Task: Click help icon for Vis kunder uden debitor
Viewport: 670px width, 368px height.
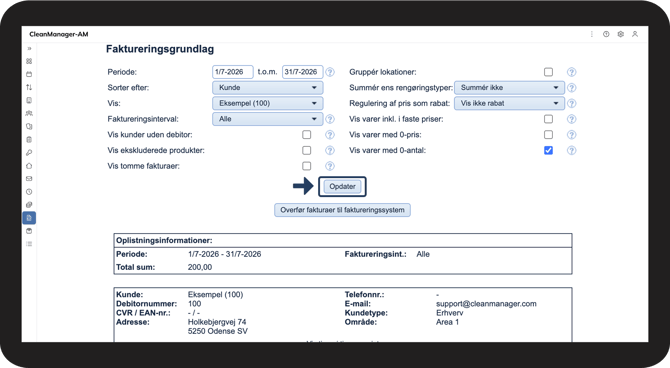Action: (330, 135)
